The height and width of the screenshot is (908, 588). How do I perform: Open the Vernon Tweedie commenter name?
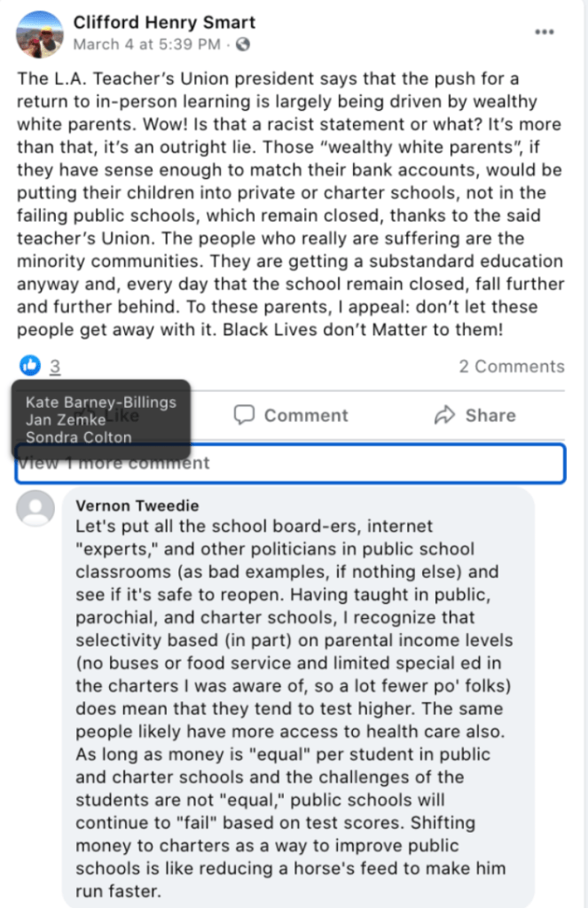click(x=130, y=505)
